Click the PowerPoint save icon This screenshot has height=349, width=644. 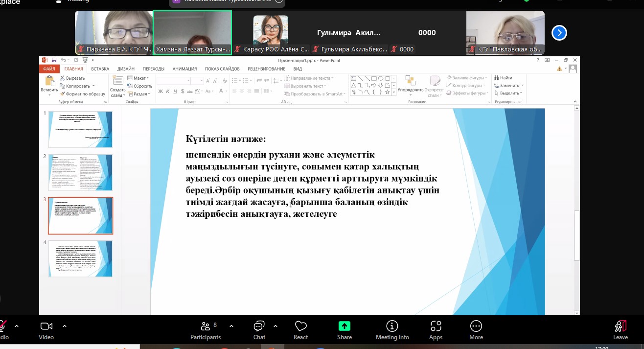pos(54,60)
